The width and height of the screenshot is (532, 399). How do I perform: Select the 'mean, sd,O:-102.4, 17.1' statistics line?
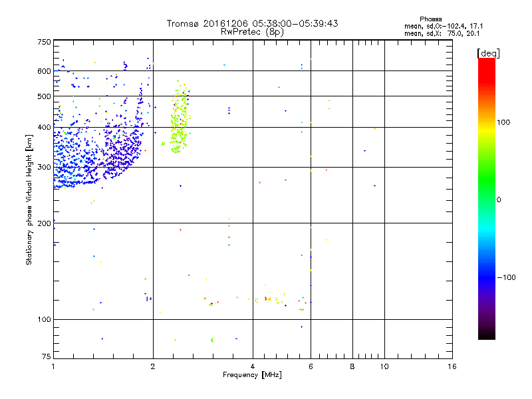pyautogui.click(x=444, y=26)
